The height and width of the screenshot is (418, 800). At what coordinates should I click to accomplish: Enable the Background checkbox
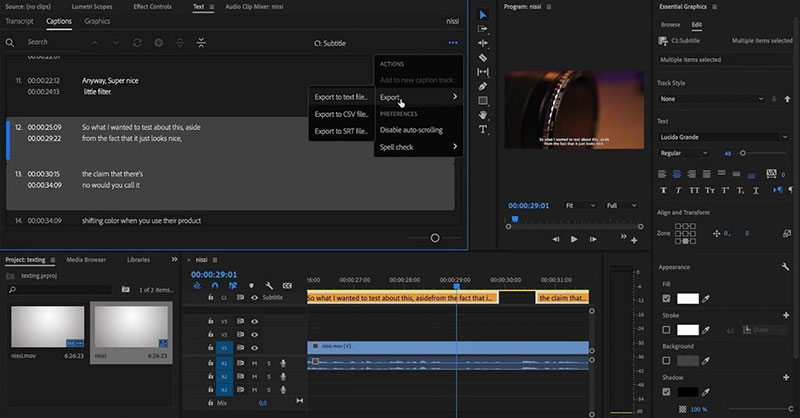(666, 360)
